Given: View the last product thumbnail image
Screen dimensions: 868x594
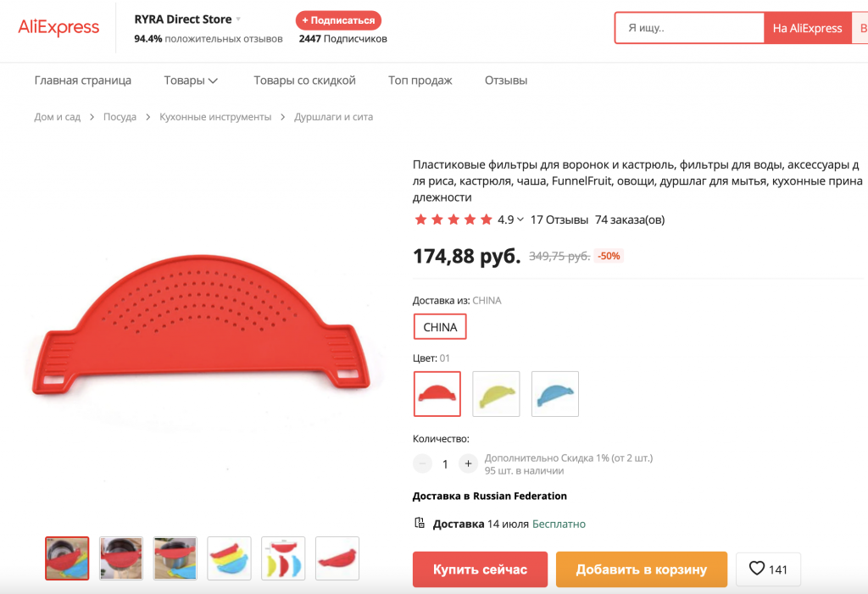Looking at the screenshot, I should tap(337, 558).
